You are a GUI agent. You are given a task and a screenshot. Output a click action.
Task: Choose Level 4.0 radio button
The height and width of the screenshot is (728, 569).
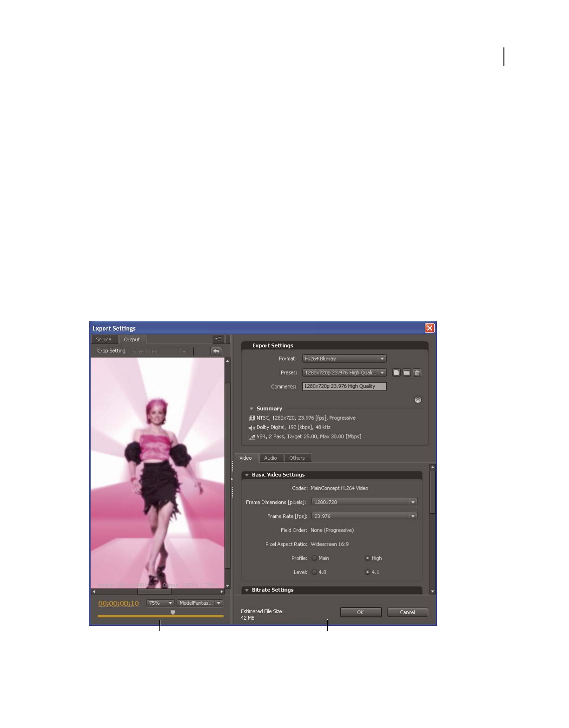coord(315,572)
